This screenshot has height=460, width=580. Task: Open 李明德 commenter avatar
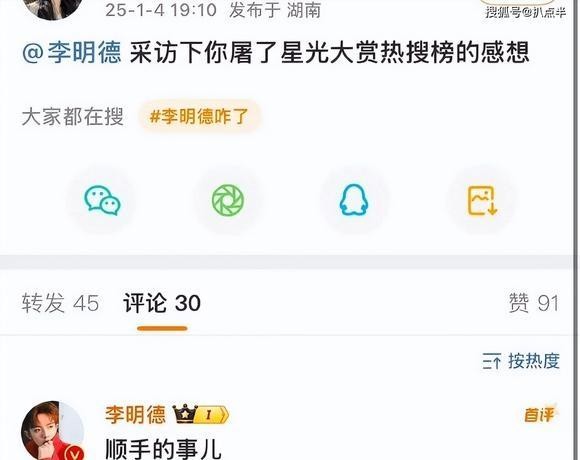[x=52, y=431]
